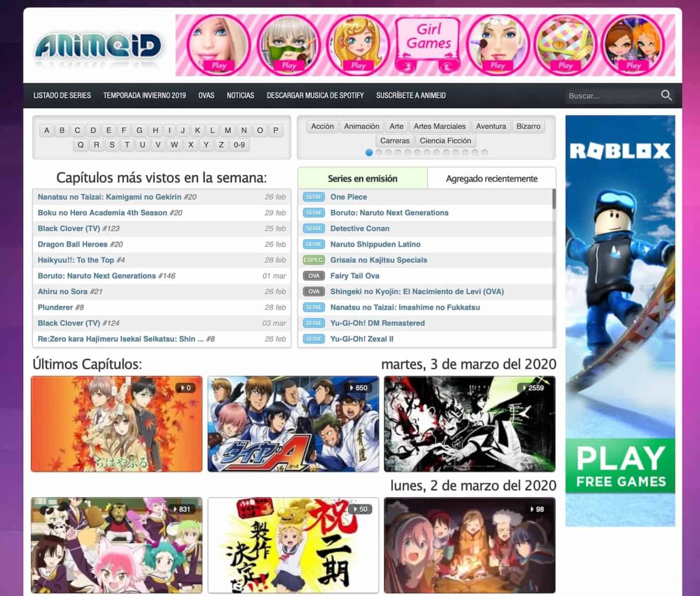Select the first genre carousel dot
Screen dimensions: 700x596
(369, 153)
